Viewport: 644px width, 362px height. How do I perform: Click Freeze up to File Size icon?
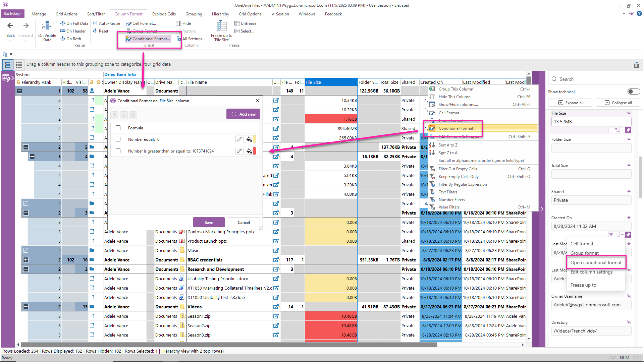click(x=221, y=26)
